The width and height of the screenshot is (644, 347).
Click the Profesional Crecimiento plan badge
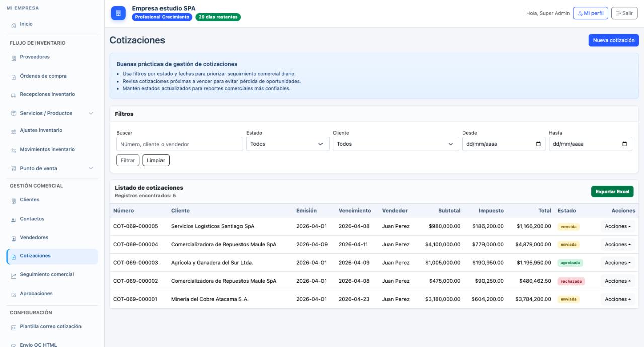[162, 17]
